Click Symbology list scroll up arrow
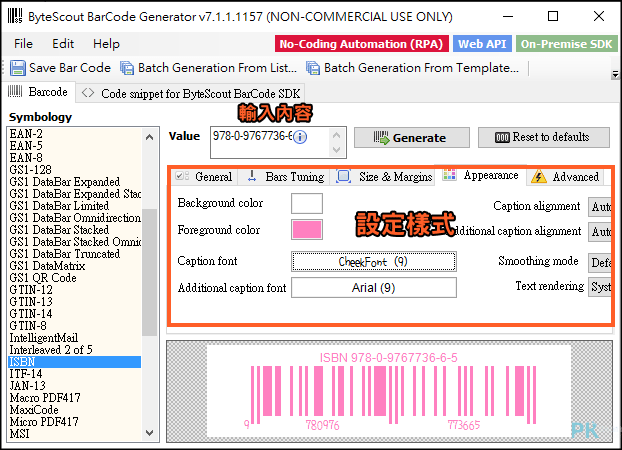 tap(150, 137)
